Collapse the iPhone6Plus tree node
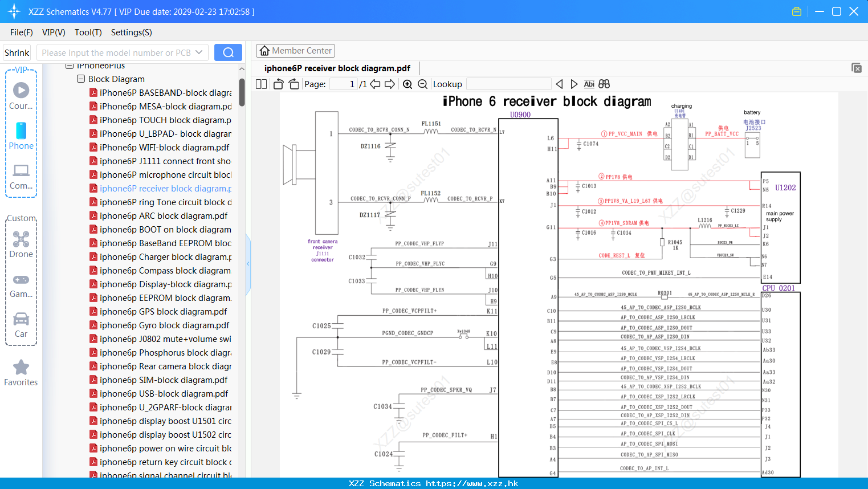 [70, 66]
